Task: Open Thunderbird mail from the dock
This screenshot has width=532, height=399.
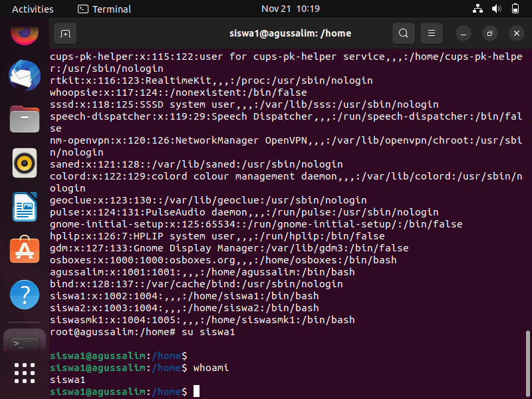Action: pos(25,75)
